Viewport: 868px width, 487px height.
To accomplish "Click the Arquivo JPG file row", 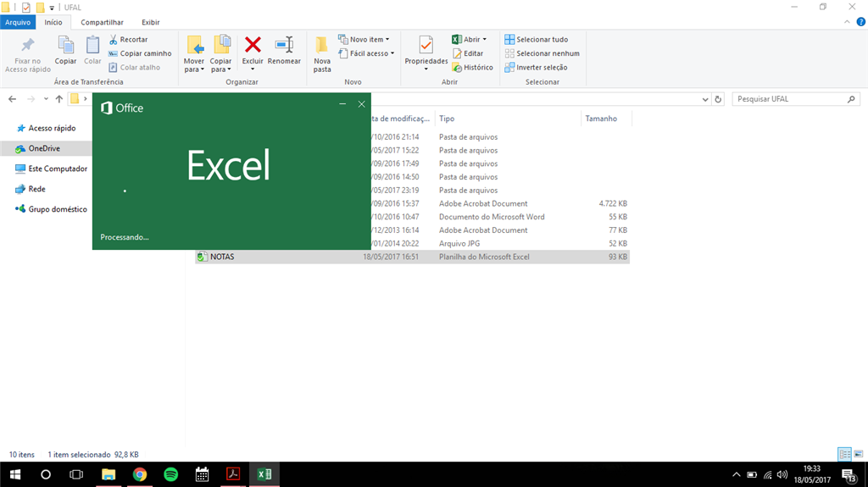I will tap(498, 244).
